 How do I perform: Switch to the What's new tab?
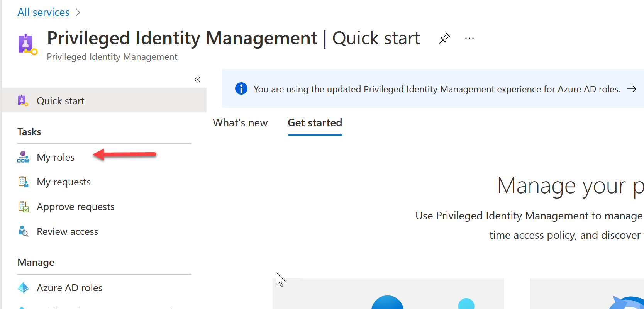tap(240, 123)
